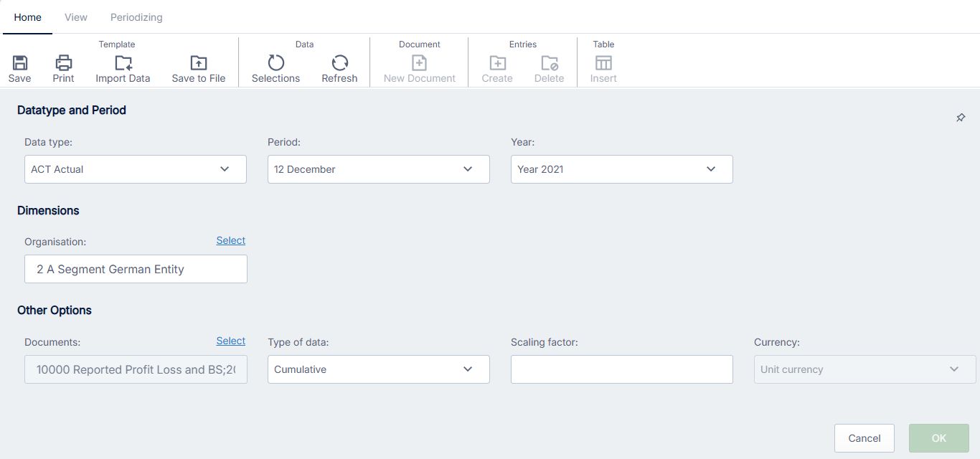980x459 pixels.
Task: Click the Cancel button
Action: (864, 438)
